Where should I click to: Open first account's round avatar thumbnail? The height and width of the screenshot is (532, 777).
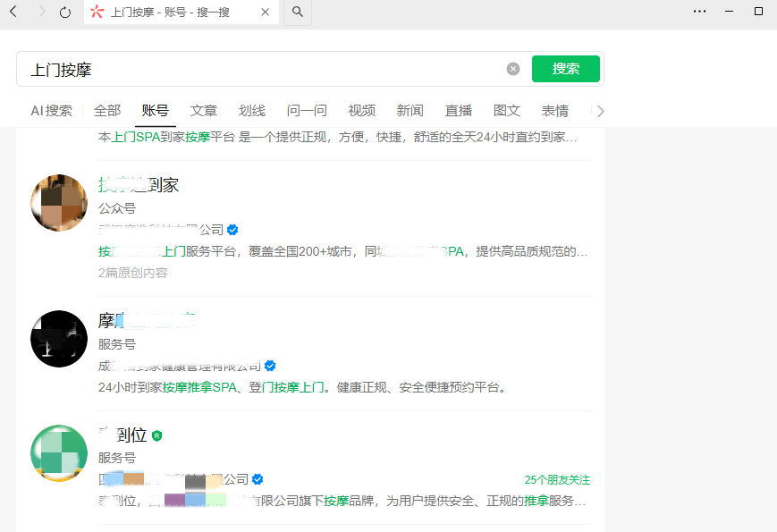click(59, 203)
